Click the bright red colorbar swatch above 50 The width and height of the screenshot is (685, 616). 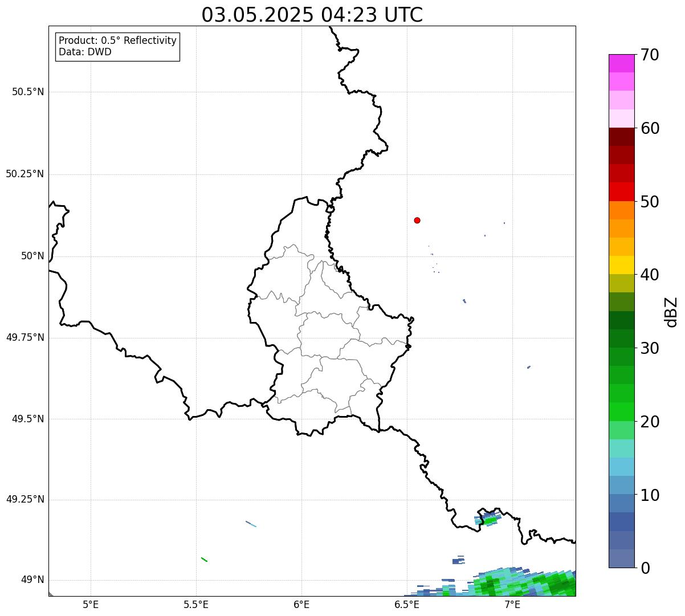pos(621,192)
